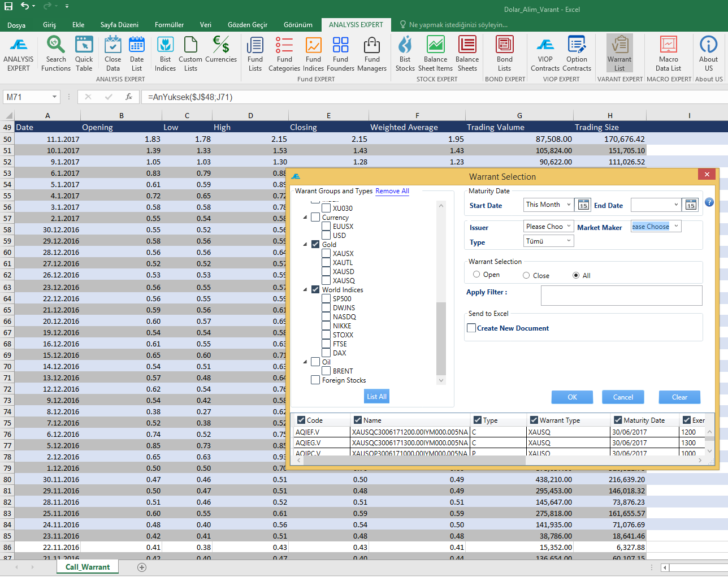Select the Open warrant radio button
Viewport: 728px width, 577px height.
[x=476, y=274]
